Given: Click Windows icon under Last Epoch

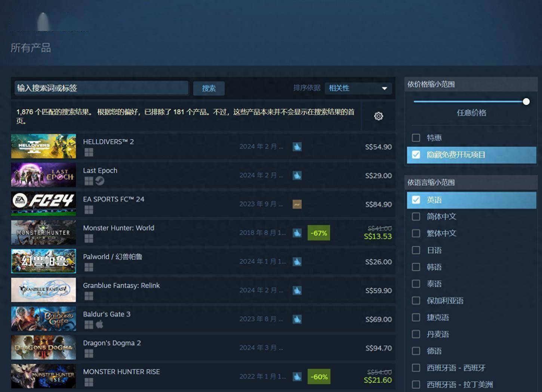Looking at the screenshot, I should [89, 181].
